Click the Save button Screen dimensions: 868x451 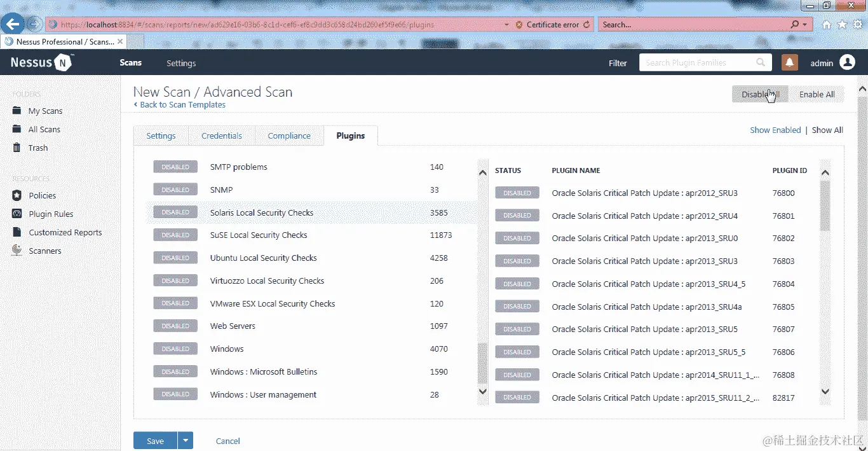tap(155, 441)
